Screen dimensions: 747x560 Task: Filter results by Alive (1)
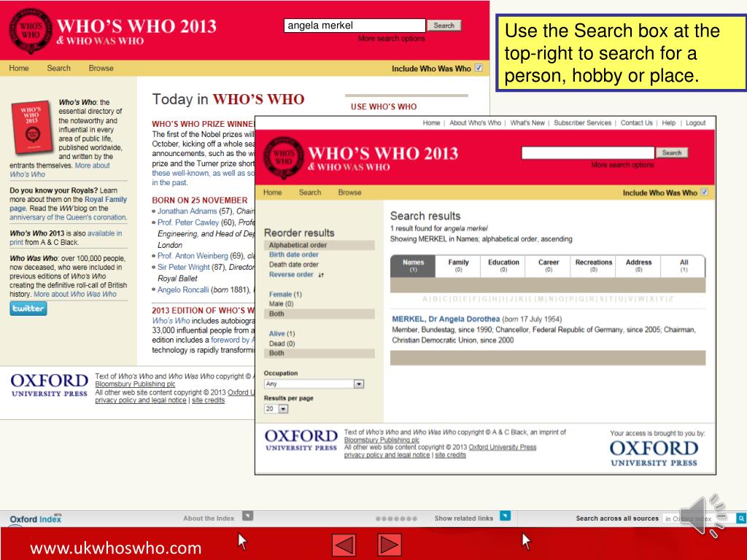(x=282, y=334)
